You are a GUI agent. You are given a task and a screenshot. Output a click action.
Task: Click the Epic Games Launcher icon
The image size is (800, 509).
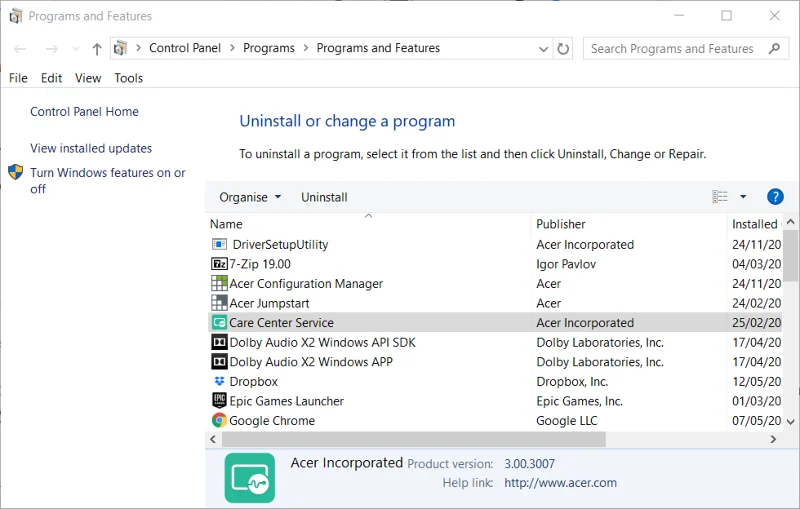coord(219,401)
